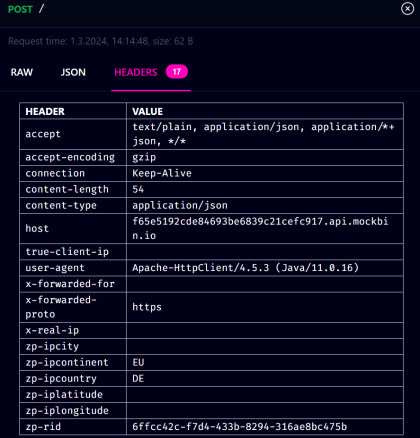This screenshot has width=420, height=438.
Task: Select the application/json content-type value
Action: click(x=180, y=205)
